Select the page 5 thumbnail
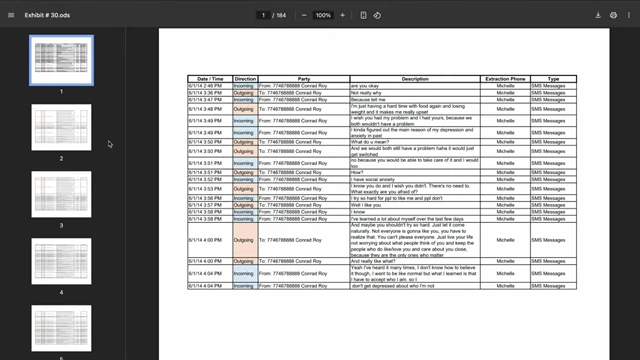The width and height of the screenshot is (640, 360). pyautogui.click(x=61, y=328)
